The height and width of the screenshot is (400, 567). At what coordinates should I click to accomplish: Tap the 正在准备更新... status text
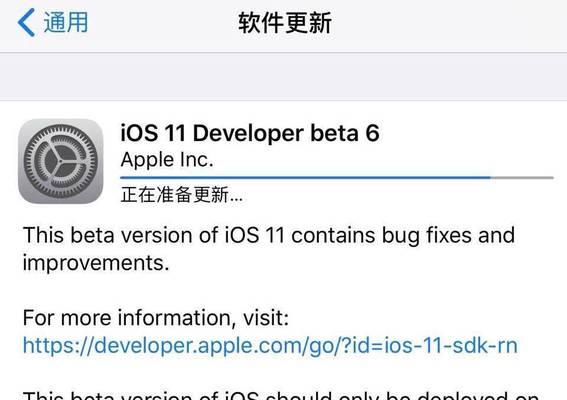pyautogui.click(x=182, y=195)
